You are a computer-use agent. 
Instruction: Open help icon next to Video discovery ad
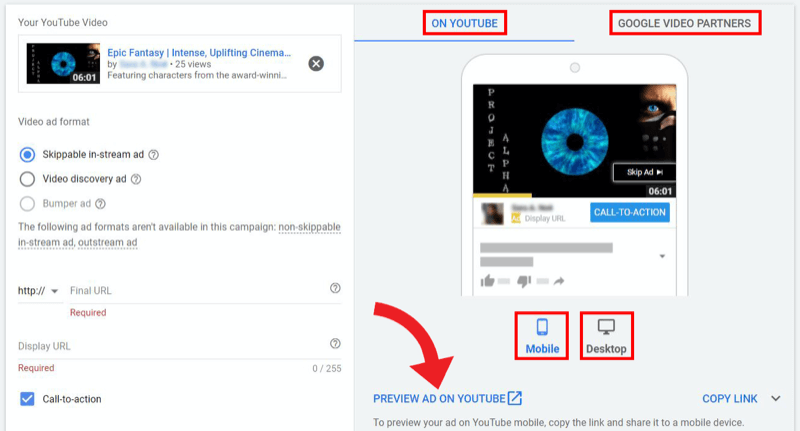pos(136,179)
